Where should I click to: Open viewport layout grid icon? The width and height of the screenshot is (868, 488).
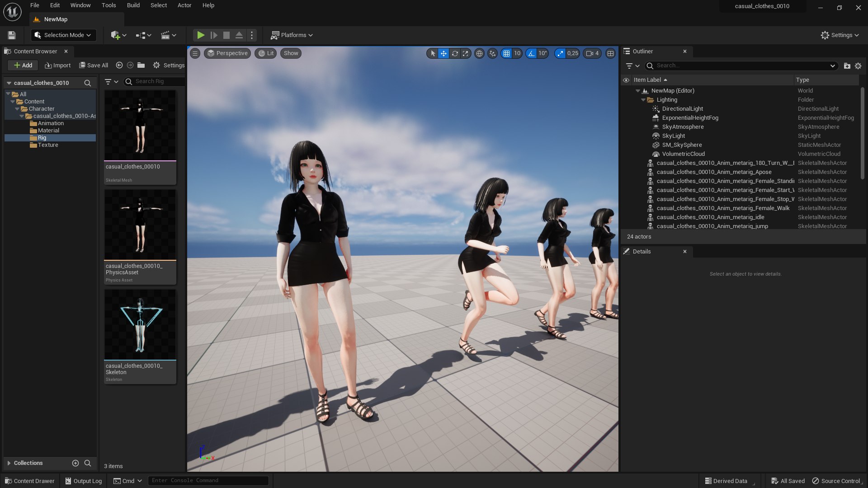point(610,53)
